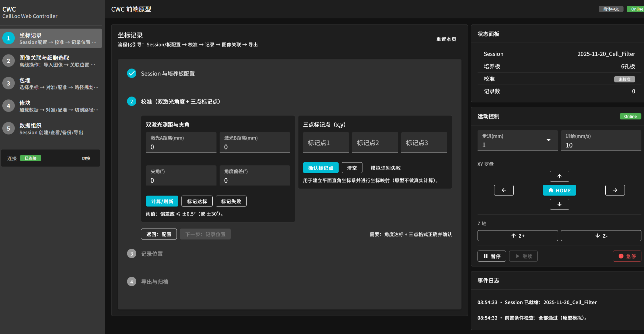
Task: Open 数据组织 section in sidebar
Action: [x=51, y=129]
